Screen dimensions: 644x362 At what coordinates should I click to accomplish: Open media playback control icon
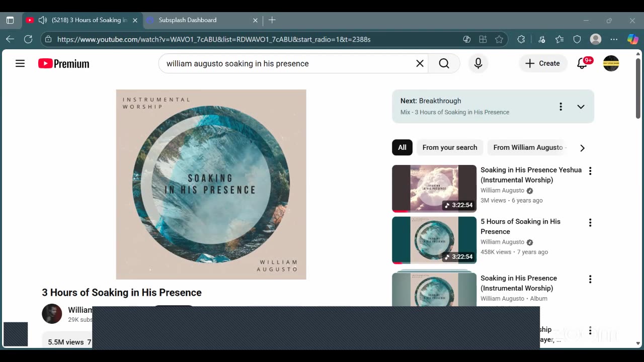[x=541, y=39]
